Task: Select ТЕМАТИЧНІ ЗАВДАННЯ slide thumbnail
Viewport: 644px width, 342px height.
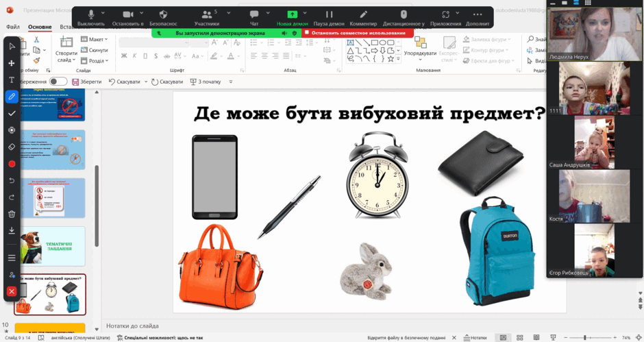Action: (x=53, y=246)
